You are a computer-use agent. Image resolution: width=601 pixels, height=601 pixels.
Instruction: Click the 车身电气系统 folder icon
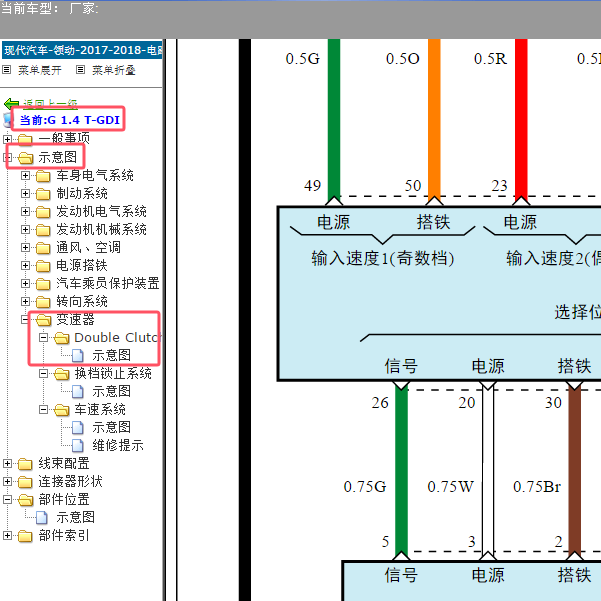43,176
